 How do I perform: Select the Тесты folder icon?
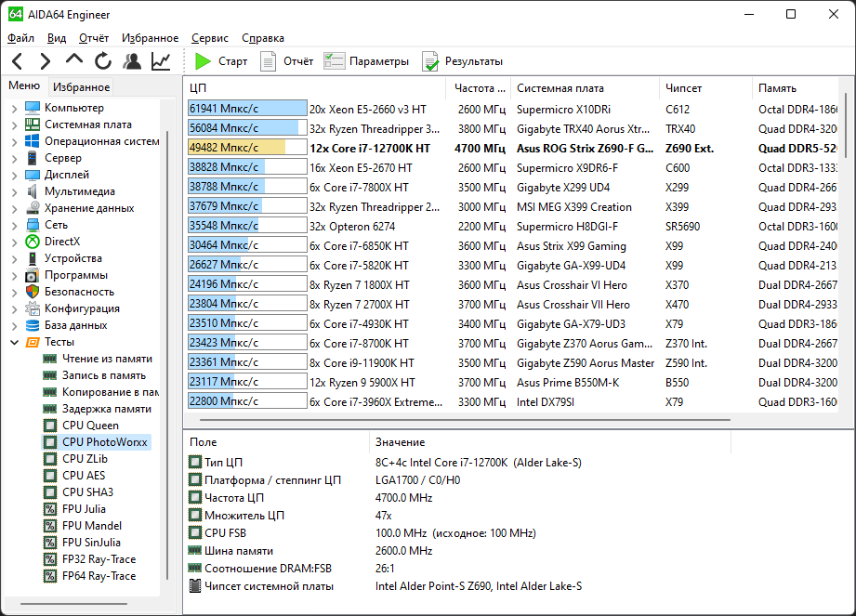click(x=33, y=342)
